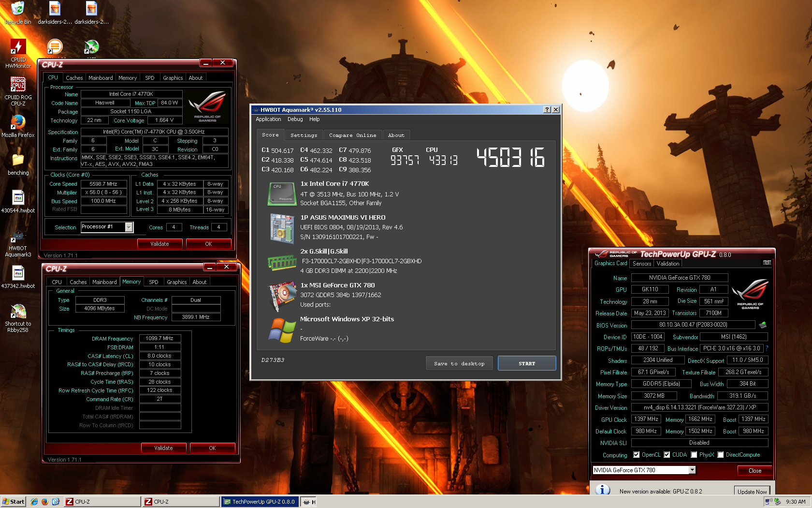Toggle PhysX checkbox in GPU-Z
The width and height of the screenshot is (812, 508).
[694, 455]
